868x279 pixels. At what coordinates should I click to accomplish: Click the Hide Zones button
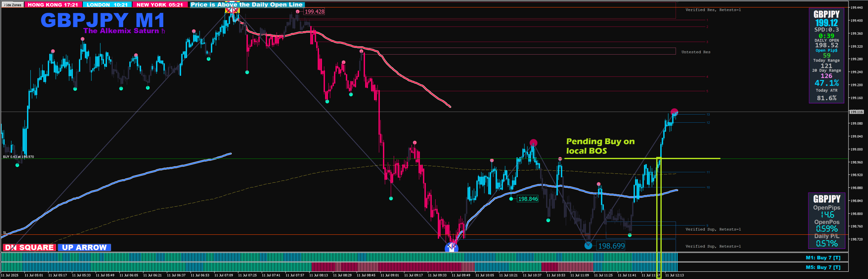coord(12,5)
